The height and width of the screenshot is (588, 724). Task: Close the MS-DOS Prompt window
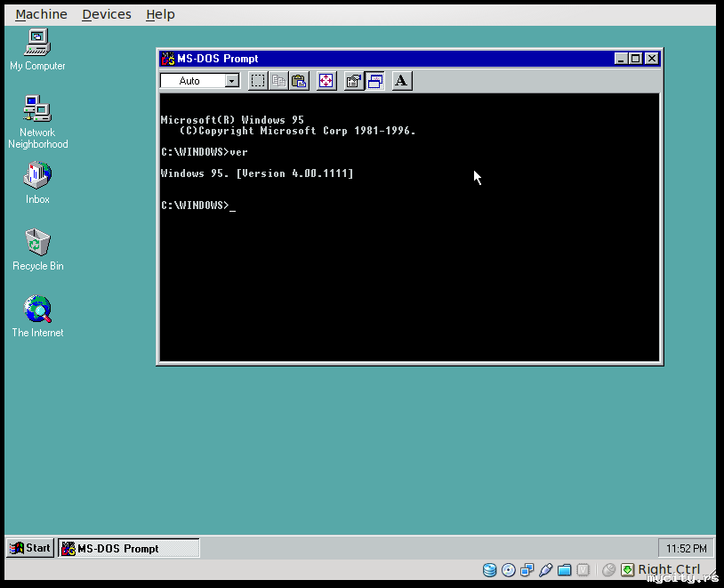click(x=651, y=59)
